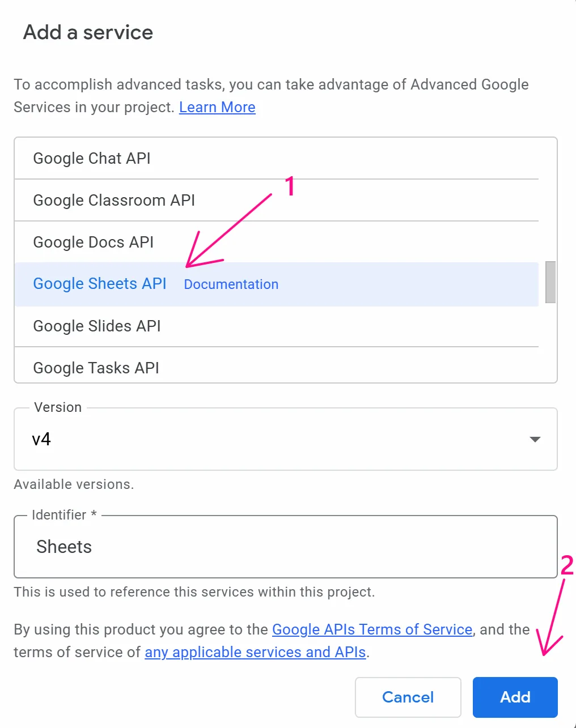Viewport: 576px width, 728px height.
Task: Click the Available versions helper text
Action: 74,484
